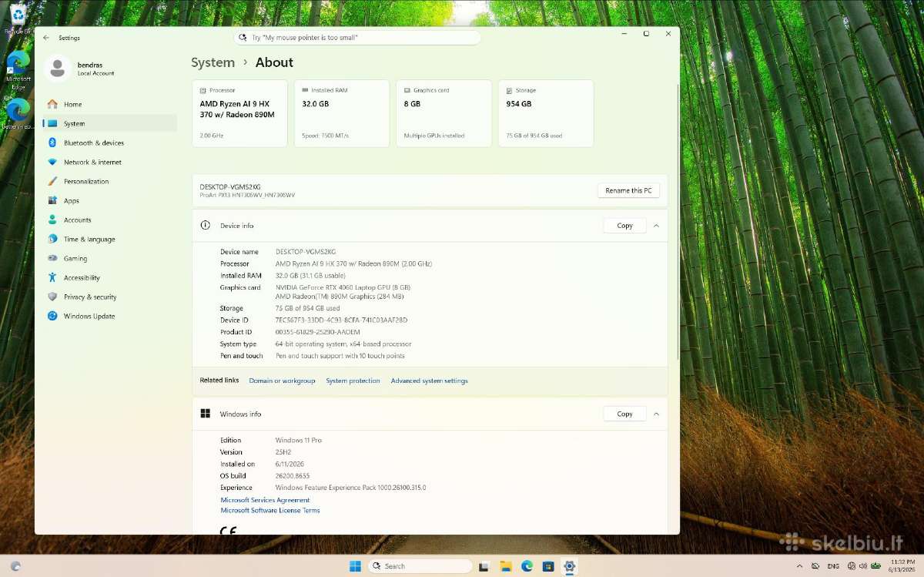Screen dimensions: 924x577
Task: Open Privacy & security settings
Action: point(110,297)
